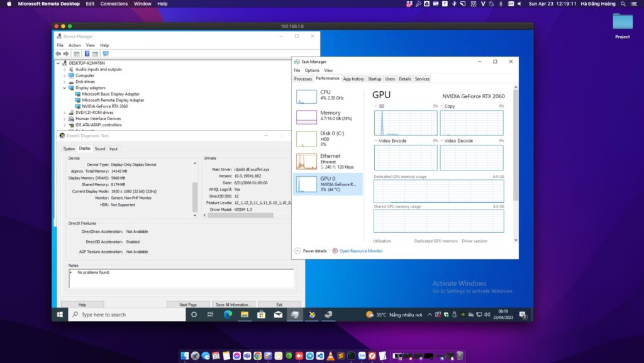Viewport: 644px width, 363px height.
Task: Expand the Computer node in Device Manager
Action: click(65, 76)
